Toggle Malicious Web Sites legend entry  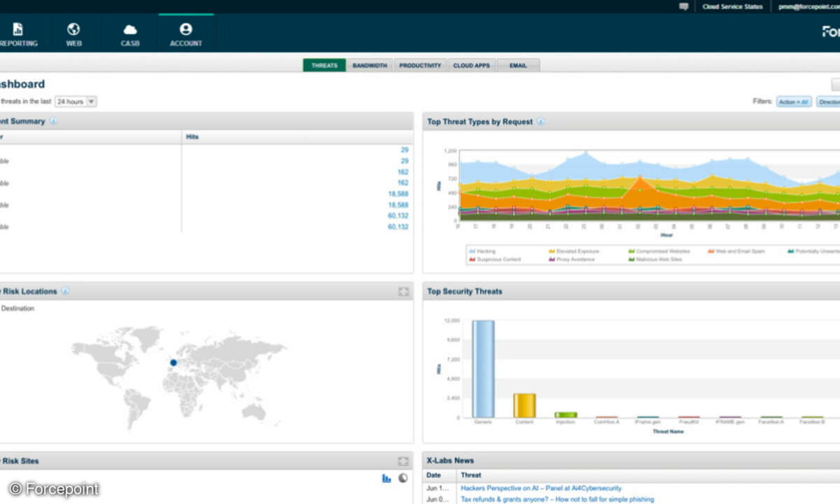656,259
